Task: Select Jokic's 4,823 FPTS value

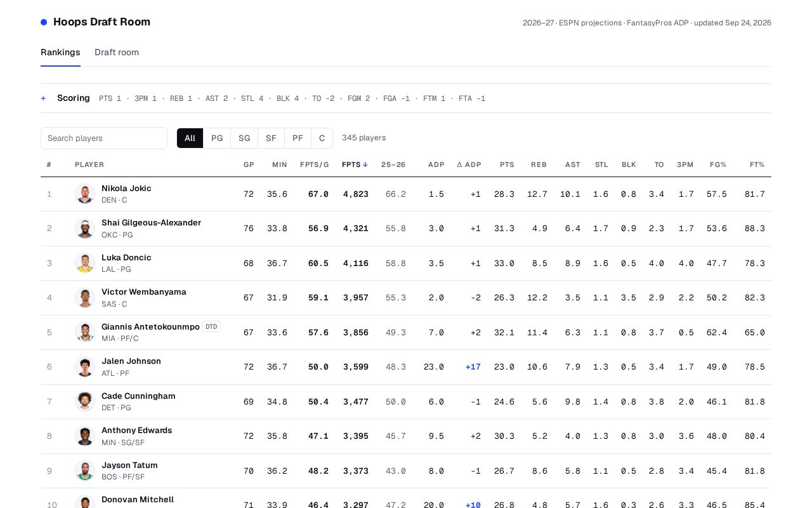Action: 356,194
